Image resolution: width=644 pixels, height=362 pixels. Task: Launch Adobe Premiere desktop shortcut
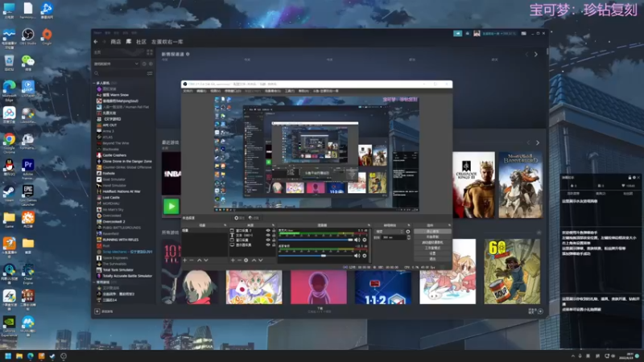(x=28, y=168)
